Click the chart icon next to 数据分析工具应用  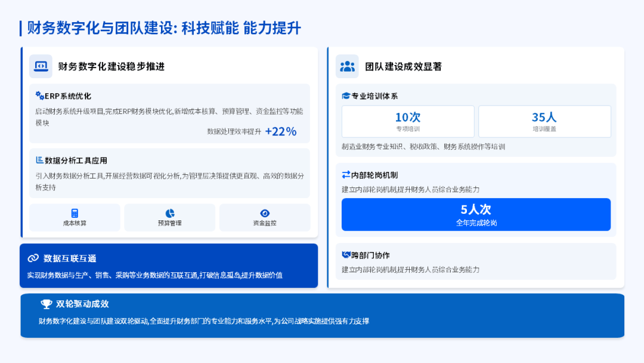[x=39, y=160]
